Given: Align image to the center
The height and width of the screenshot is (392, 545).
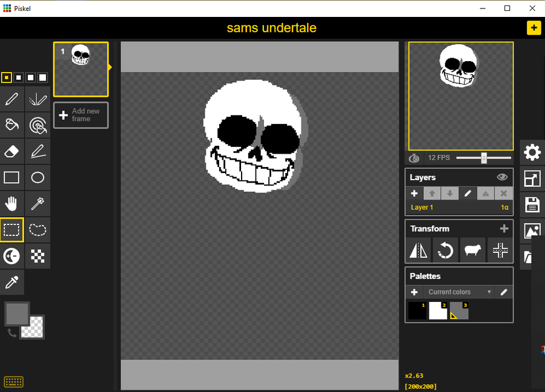Looking at the screenshot, I should [500, 250].
